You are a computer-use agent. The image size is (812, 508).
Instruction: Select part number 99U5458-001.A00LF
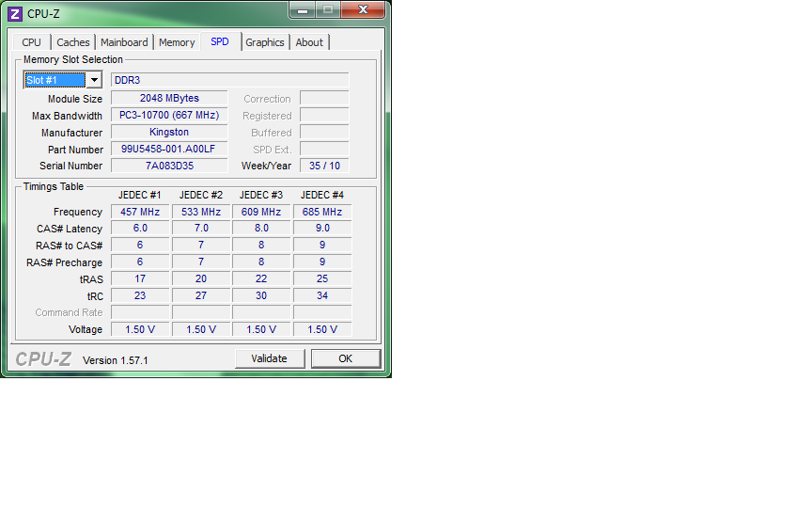click(x=169, y=150)
